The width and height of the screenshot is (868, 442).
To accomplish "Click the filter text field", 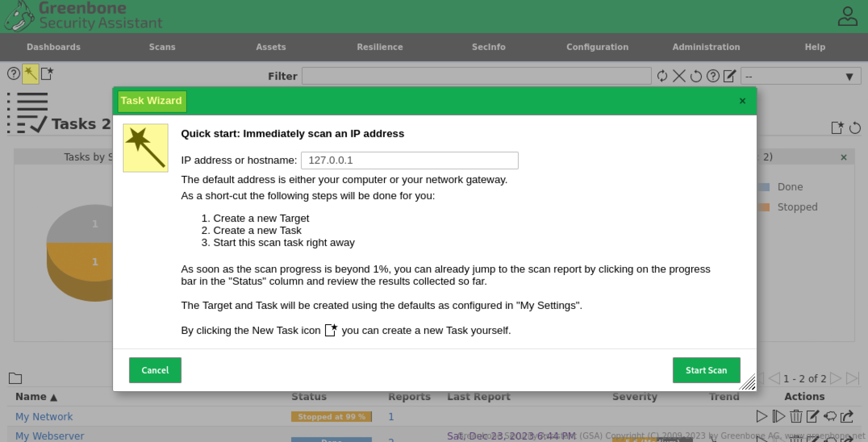I will tap(476, 76).
